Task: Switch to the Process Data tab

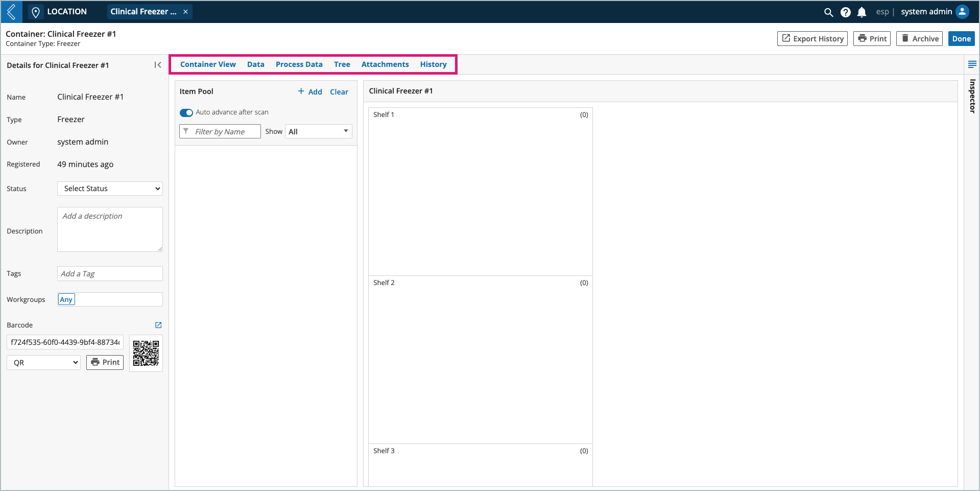Action: (x=299, y=64)
